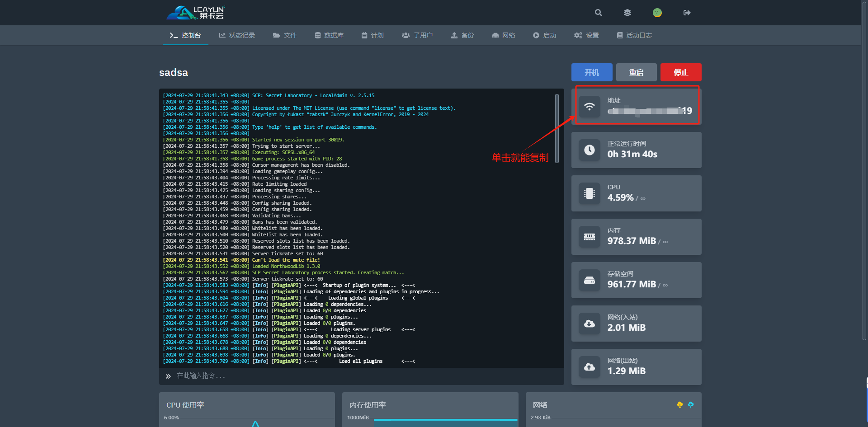This screenshot has height=427, width=868.
Task: Click the inbound network cloud download icon
Action: tap(590, 324)
